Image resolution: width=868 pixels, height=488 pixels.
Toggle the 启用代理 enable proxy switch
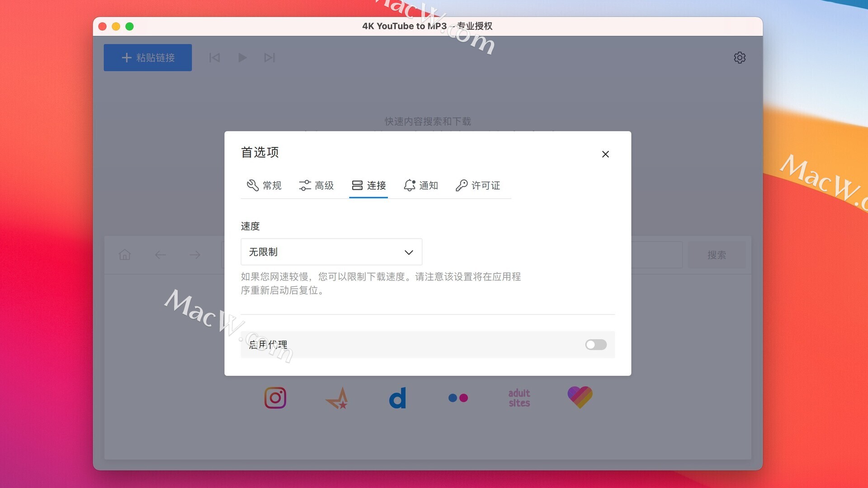[596, 345]
